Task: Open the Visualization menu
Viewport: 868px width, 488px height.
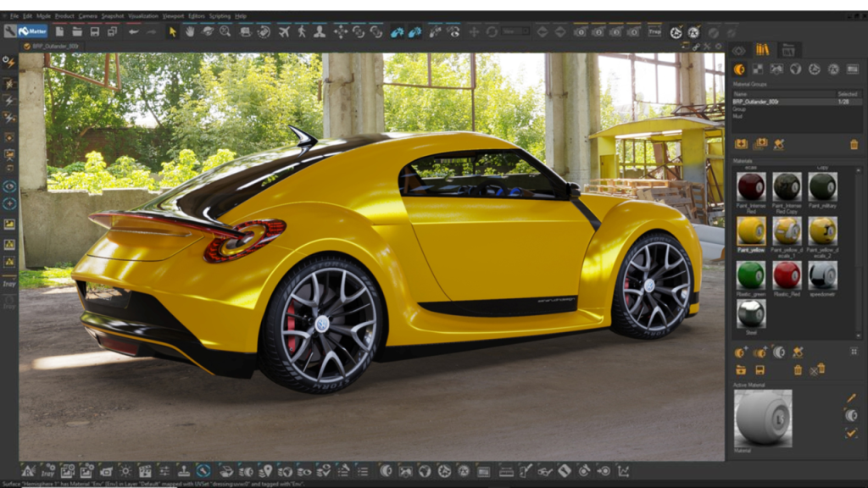Action: (143, 16)
